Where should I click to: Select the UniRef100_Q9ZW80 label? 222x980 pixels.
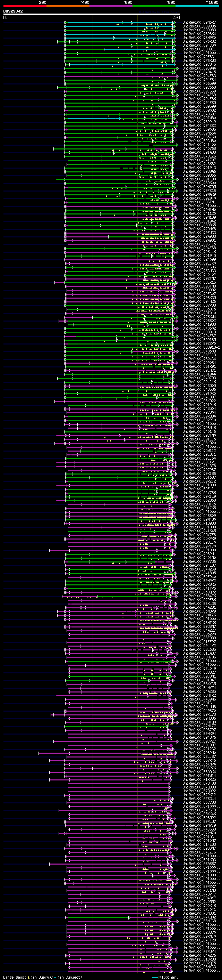(199, 118)
